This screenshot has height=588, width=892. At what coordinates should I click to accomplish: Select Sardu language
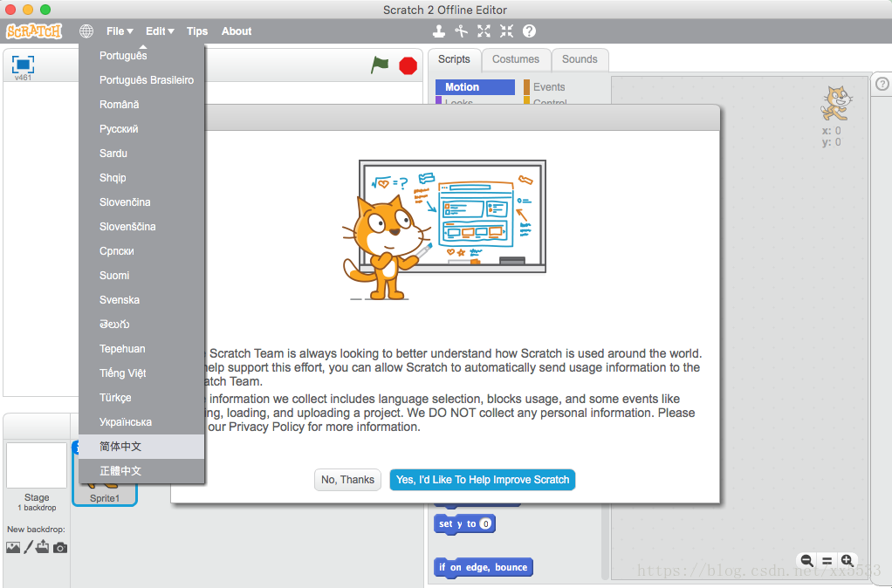click(x=141, y=154)
